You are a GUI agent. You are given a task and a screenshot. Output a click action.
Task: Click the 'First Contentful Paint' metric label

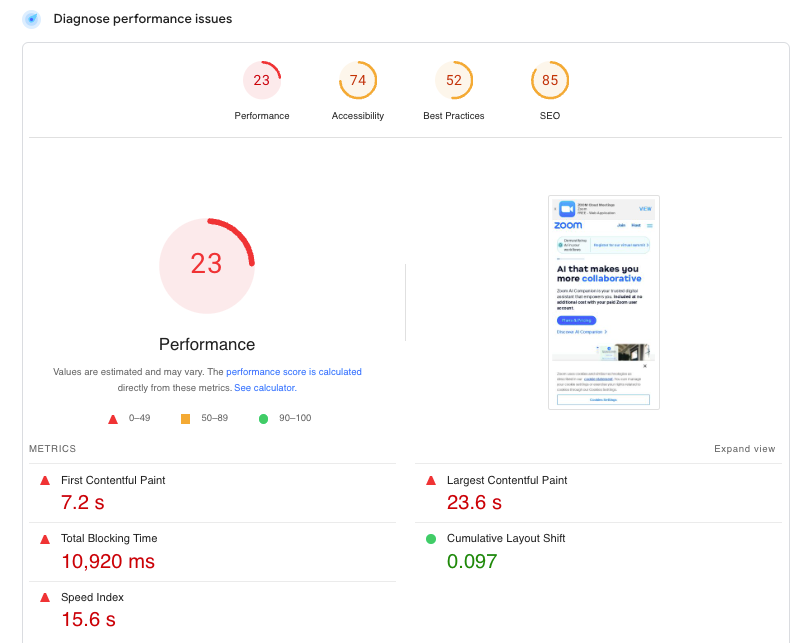[x=113, y=480]
